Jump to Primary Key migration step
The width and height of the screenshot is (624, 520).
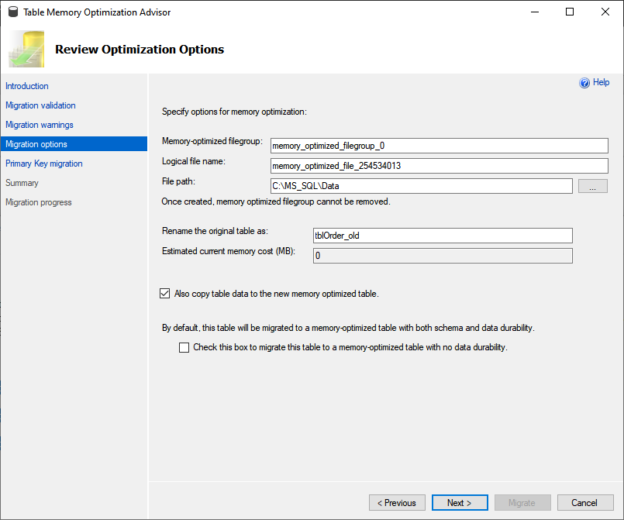click(44, 163)
